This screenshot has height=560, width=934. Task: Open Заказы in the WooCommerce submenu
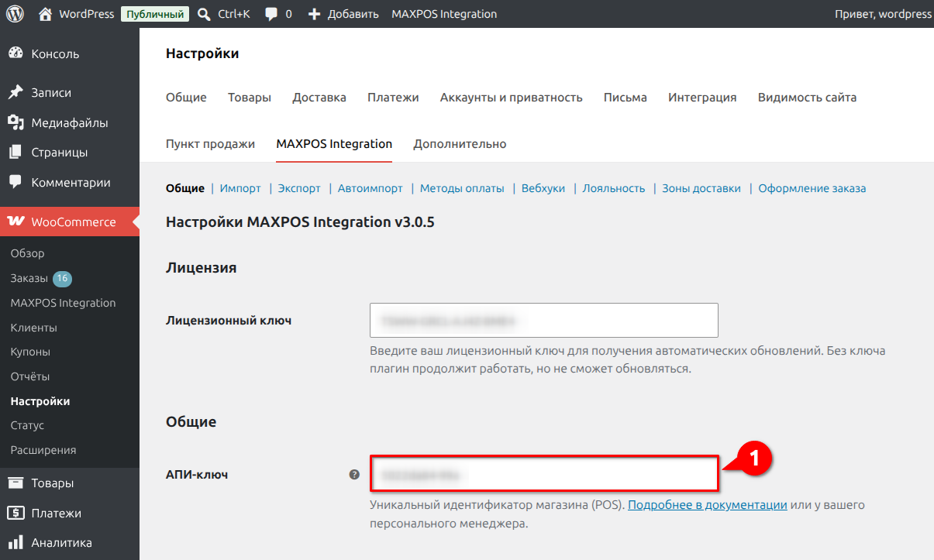[29, 278]
